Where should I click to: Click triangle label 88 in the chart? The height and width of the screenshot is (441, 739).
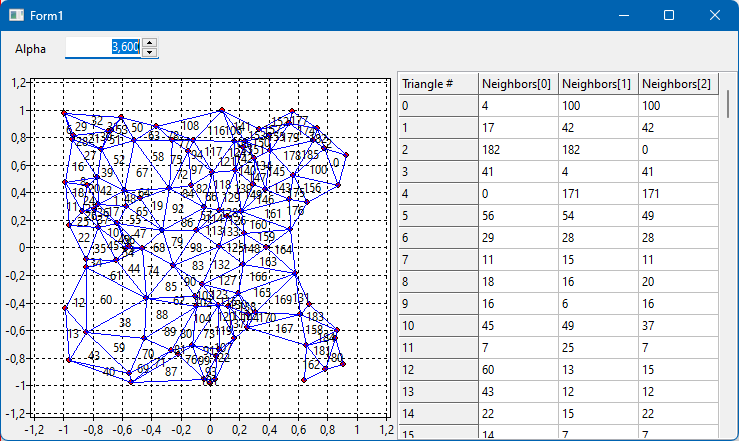pos(162,315)
